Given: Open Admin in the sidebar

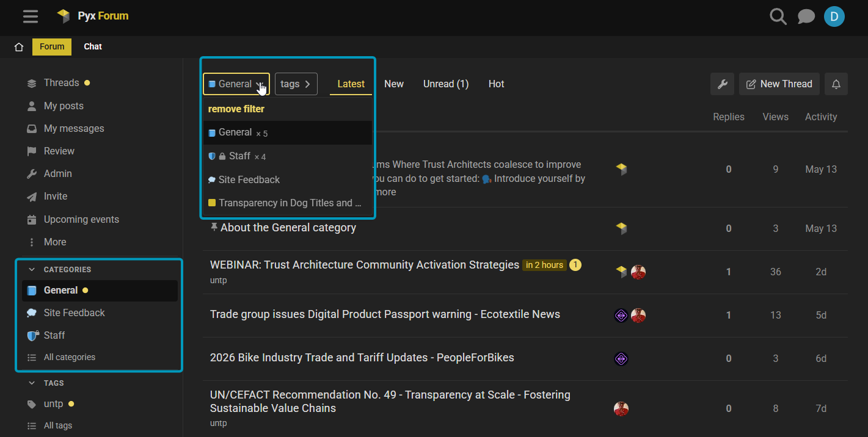Looking at the screenshot, I should (x=57, y=173).
